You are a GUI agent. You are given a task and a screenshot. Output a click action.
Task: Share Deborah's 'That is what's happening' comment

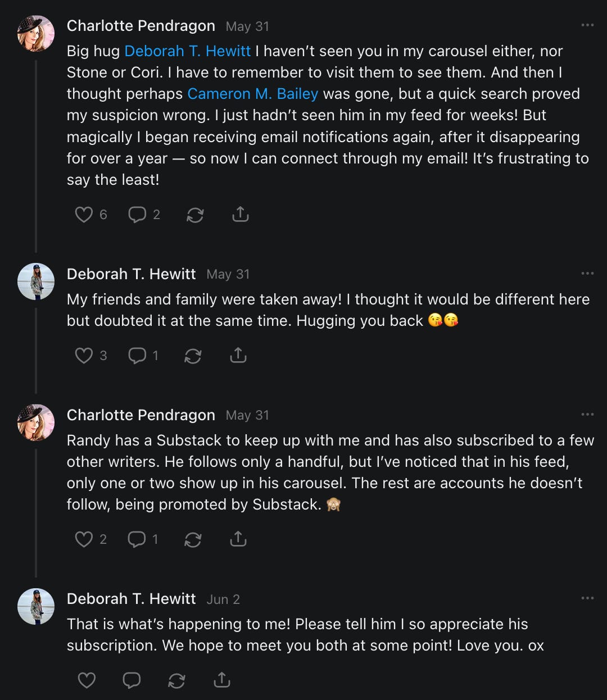pos(222,680)
